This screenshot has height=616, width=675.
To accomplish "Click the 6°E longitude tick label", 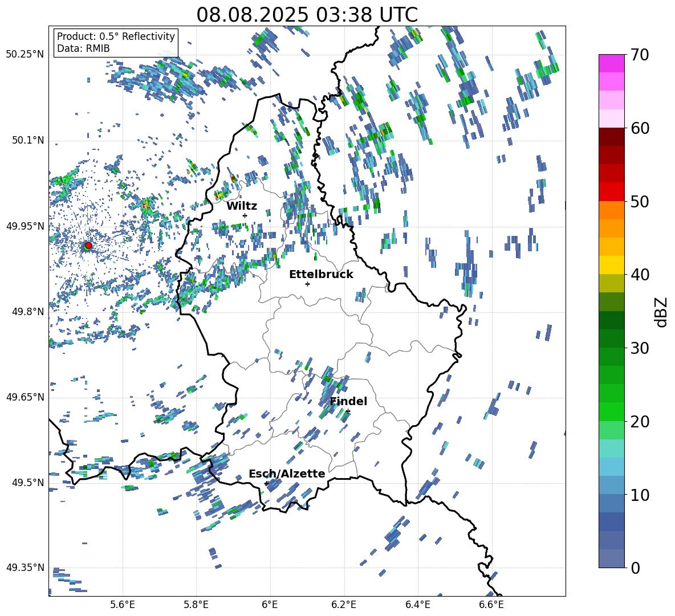I will (270, 605).
